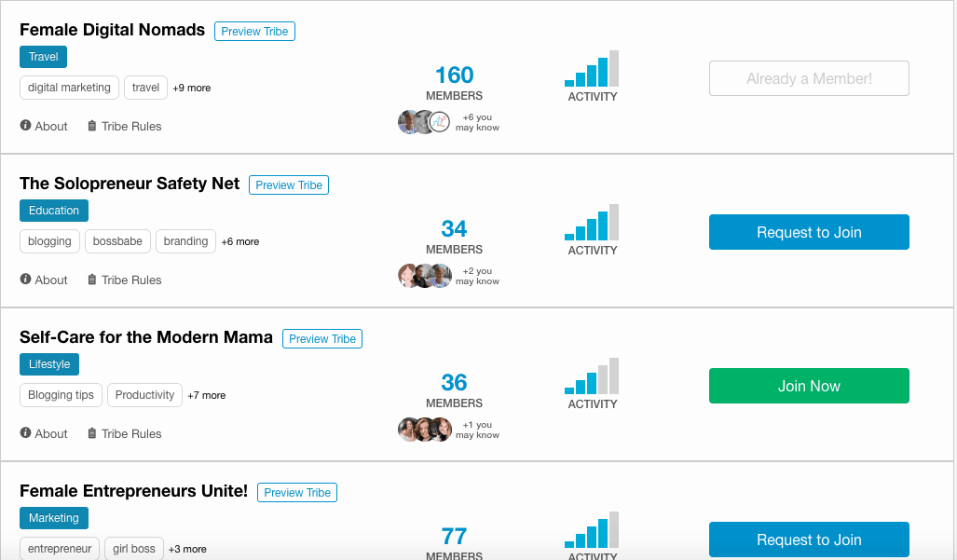The height and width of the screenshot is (560, 957).
Task: View Tribe Rules for Solopreneur Safety Net
Action: 125,280
